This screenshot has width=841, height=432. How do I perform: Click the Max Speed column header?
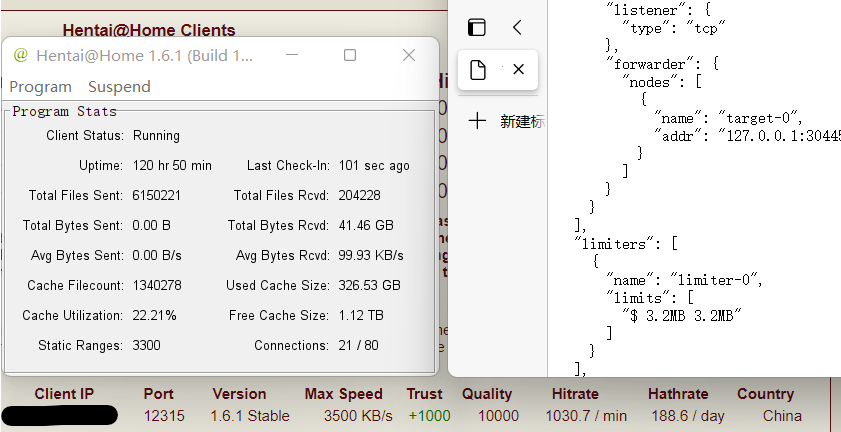pyautogui.click(x=343, y=394)
